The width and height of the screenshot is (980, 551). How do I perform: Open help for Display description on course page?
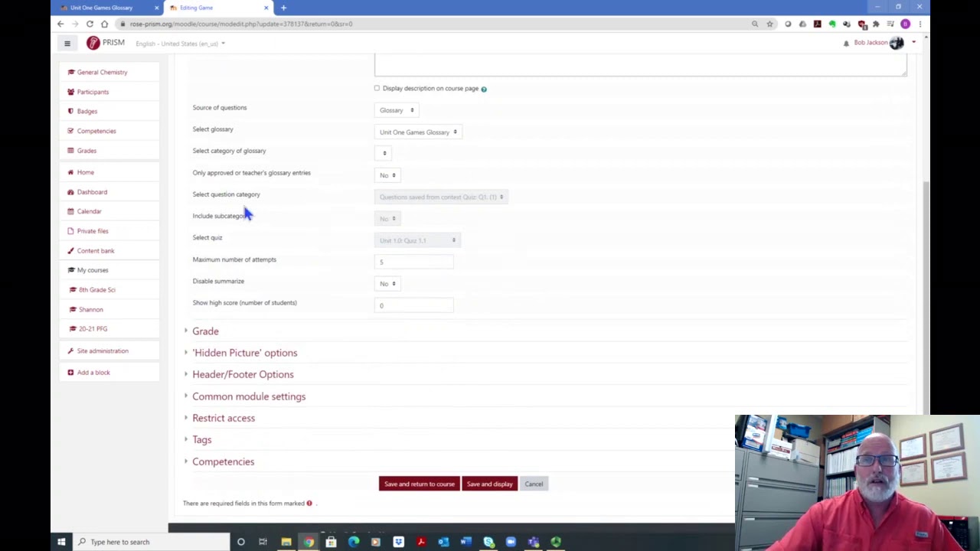tap(484, 89)
